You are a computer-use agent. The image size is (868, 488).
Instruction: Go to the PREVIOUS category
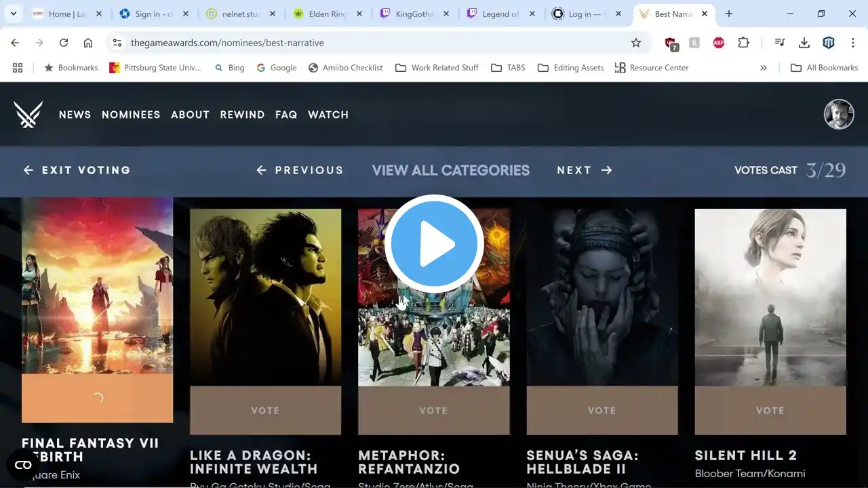[300, 170]
